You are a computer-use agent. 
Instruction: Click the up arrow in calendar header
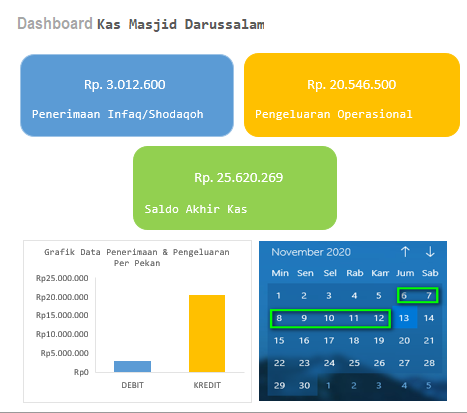point(405,252)
